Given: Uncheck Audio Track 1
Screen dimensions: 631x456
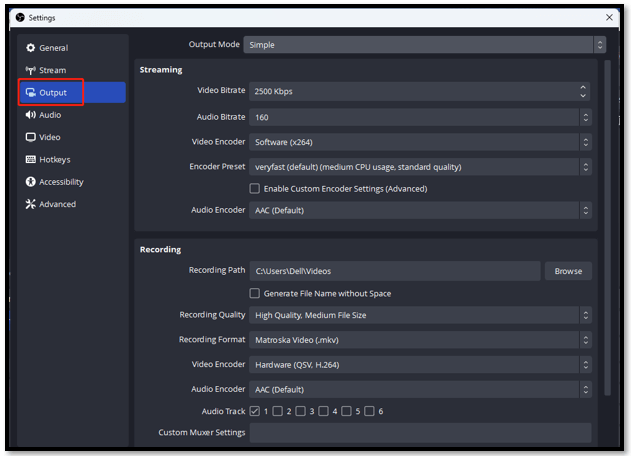Looking at the screenshot, I should tap(255, 411).
